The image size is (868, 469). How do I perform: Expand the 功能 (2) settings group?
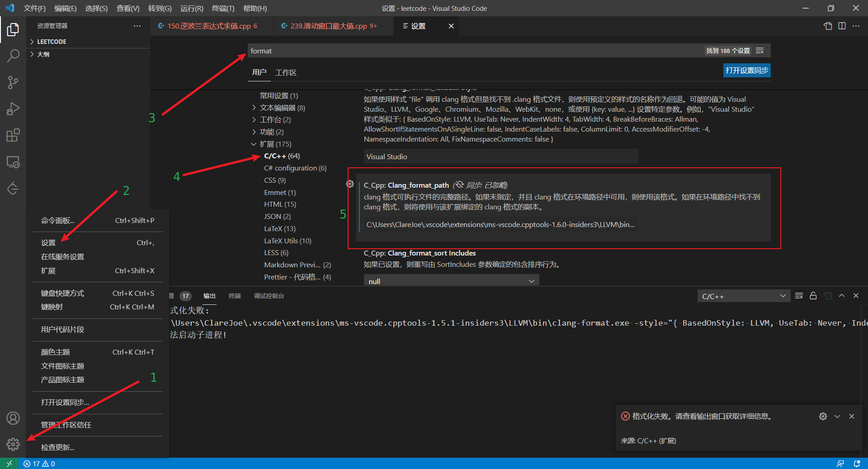[268, 132]
